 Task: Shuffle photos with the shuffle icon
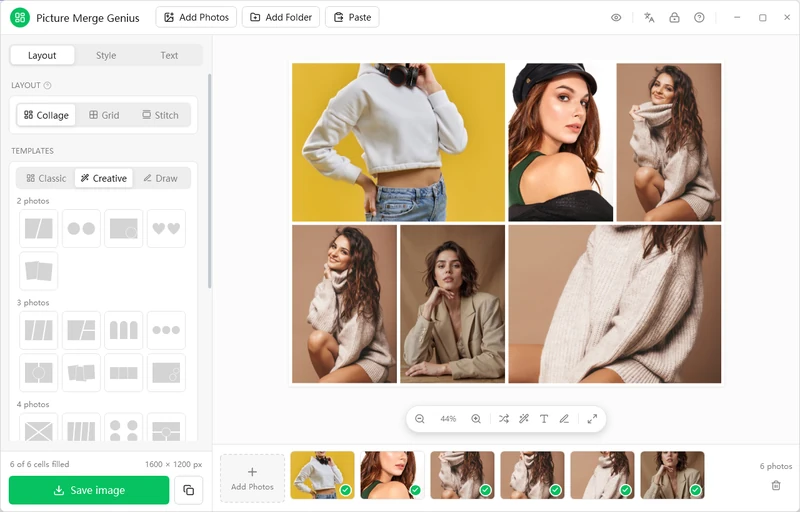[x=504, y=419]
